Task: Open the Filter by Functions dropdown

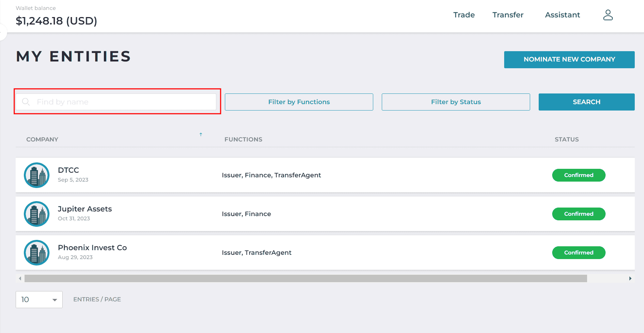Action: [x=299, y=102]
